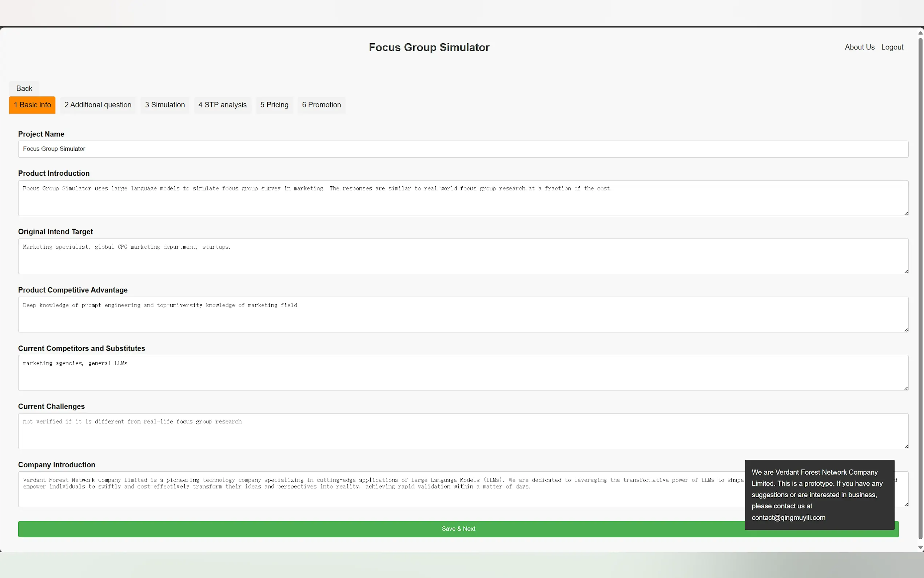Click the Current Challenges text area

point(463,431)
